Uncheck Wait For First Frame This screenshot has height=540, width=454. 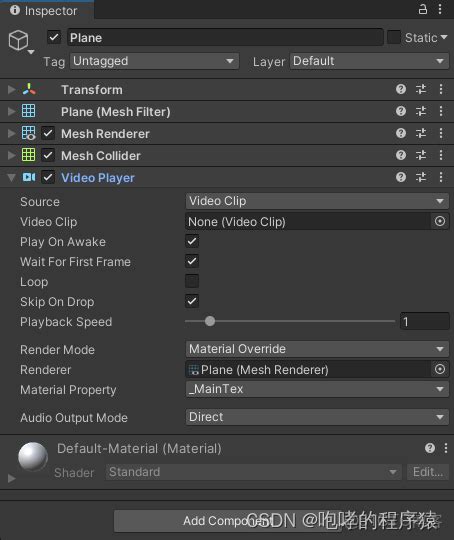(192, 261)
